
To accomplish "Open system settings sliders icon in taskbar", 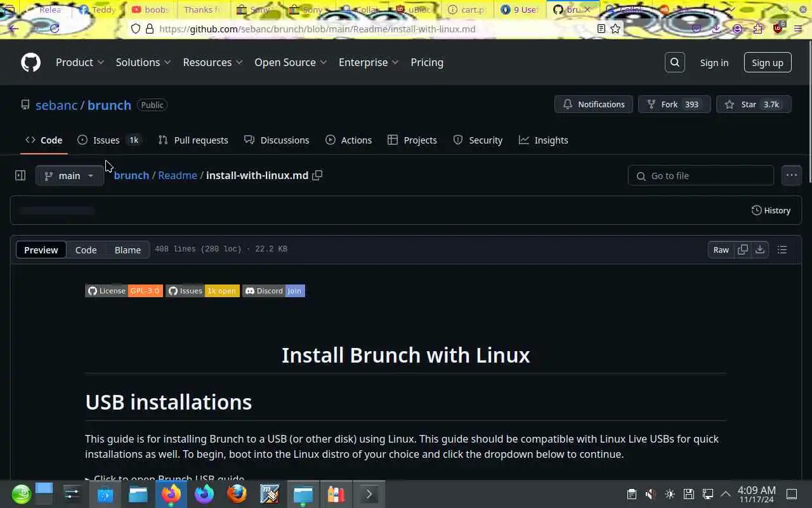I will pos(72,494).
